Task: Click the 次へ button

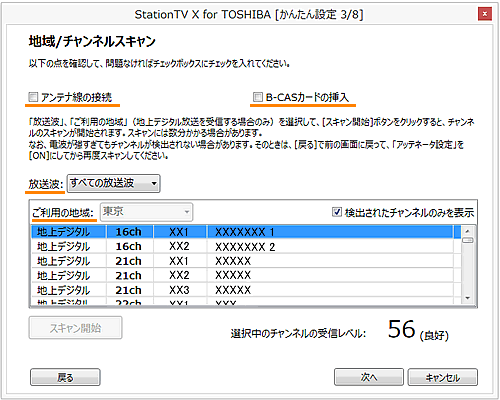Action: 369,377
